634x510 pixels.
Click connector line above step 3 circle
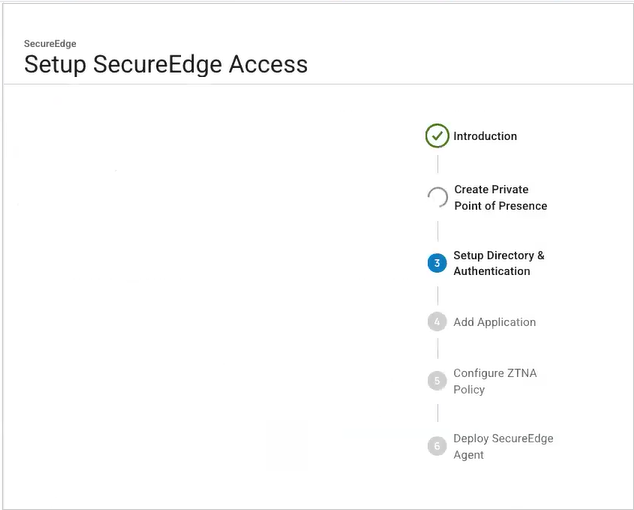tap(437, 231)
